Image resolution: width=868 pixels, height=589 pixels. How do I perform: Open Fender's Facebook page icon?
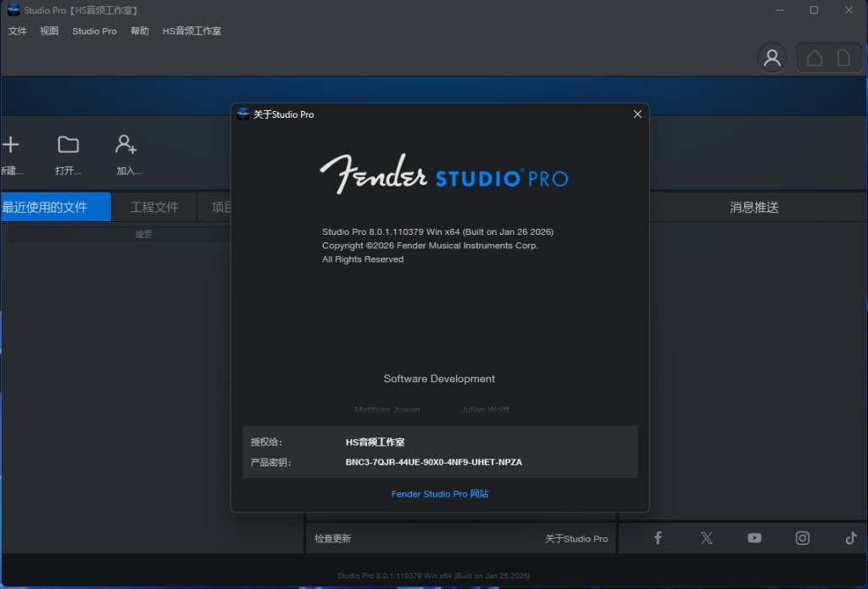657,537
